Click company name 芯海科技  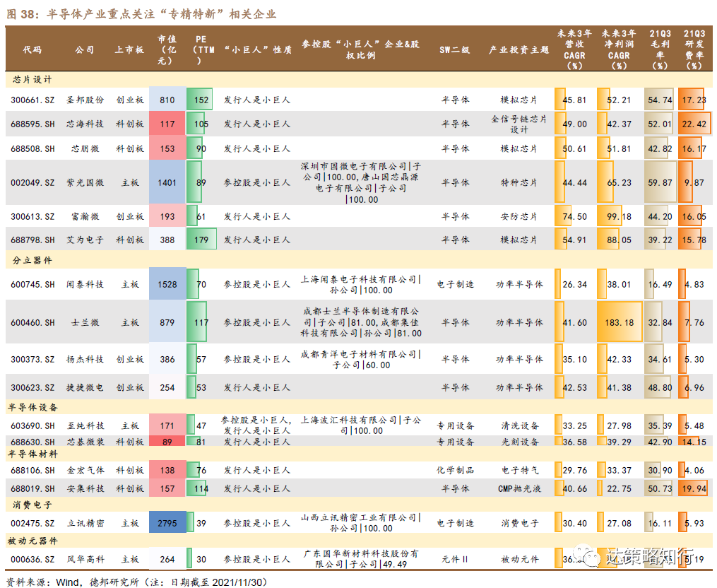point(85,124)
